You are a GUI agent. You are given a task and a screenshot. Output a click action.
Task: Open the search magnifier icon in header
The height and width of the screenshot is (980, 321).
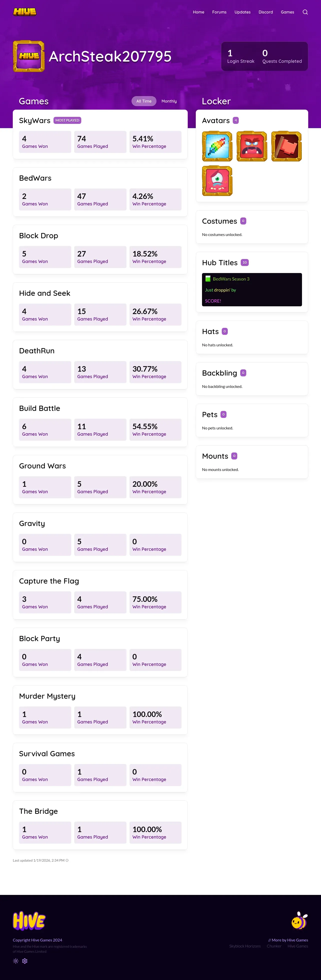[x=305, y=12]
